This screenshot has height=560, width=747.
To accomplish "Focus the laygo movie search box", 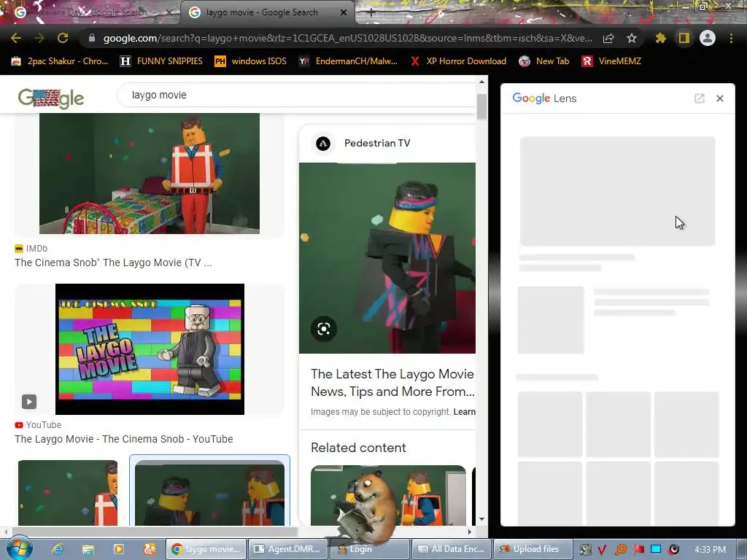I will [x=298, y=95].
